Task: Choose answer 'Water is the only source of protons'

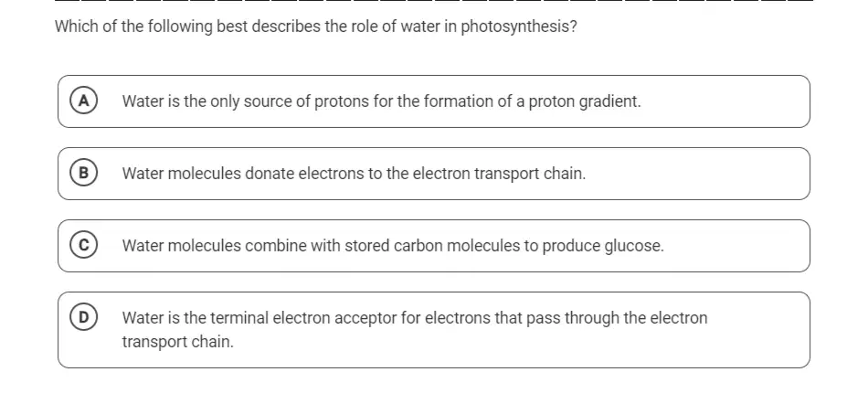Action: pos(434,101)
